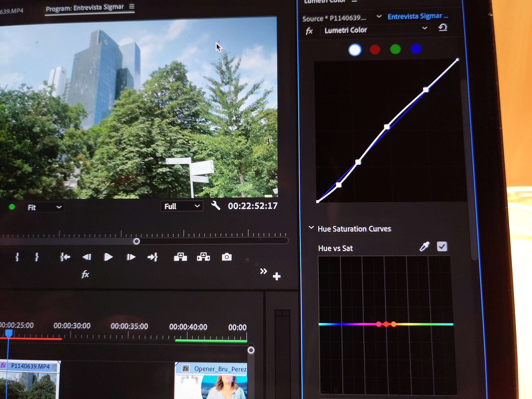Step back one frame
Viewport: 532px width, 399px height.
pos(87,257)
